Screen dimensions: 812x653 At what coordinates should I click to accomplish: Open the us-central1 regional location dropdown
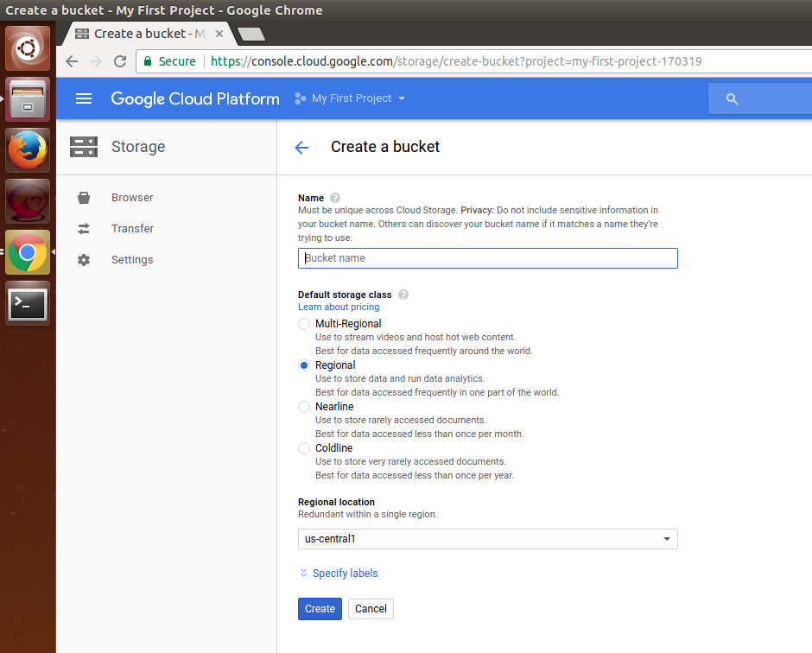pos(487,539)
